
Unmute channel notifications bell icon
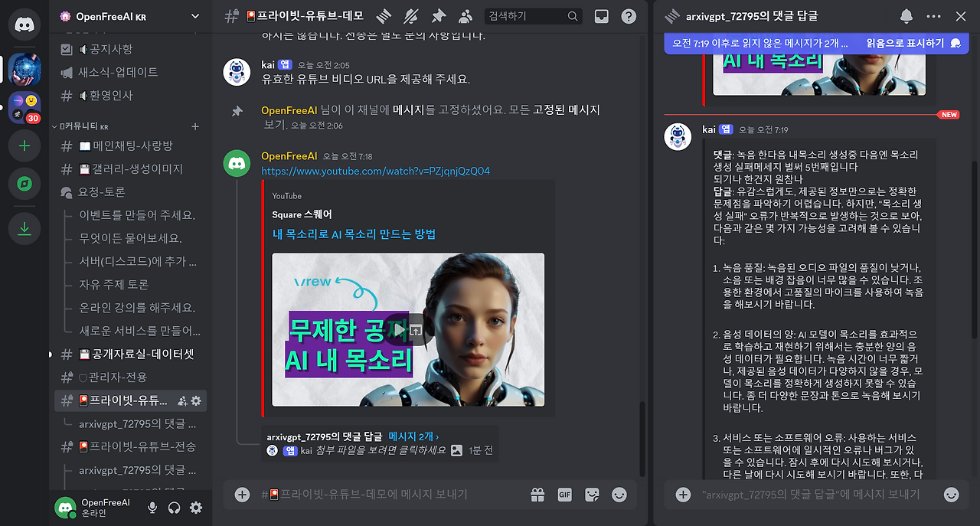pyautogui.click(x=410, y=15)
